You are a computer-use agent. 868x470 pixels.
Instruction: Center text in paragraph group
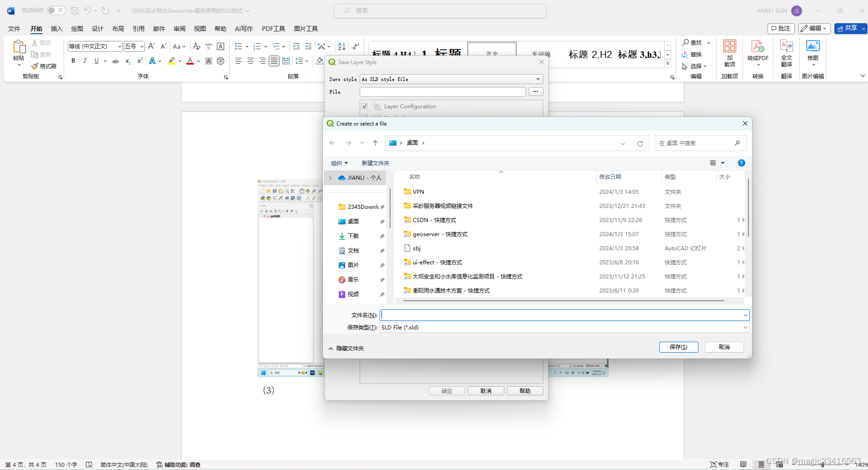[x=250, y=61]
